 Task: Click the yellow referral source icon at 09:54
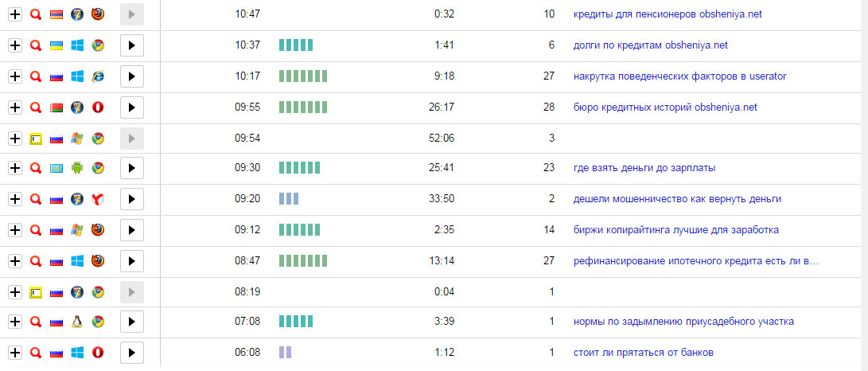pyautogui.click(x=35, y=138)
